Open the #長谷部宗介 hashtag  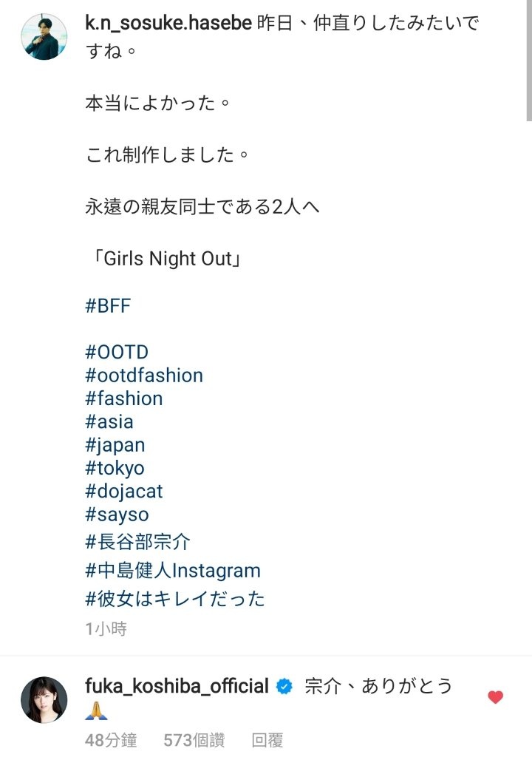137,542
